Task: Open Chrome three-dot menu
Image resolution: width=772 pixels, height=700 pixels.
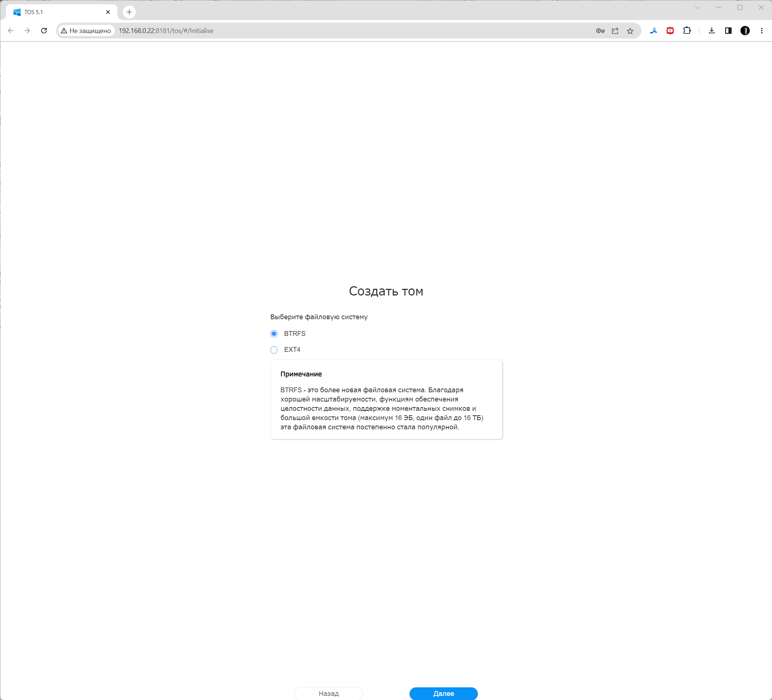Action: pyautogui.click(x=762, y=31)
